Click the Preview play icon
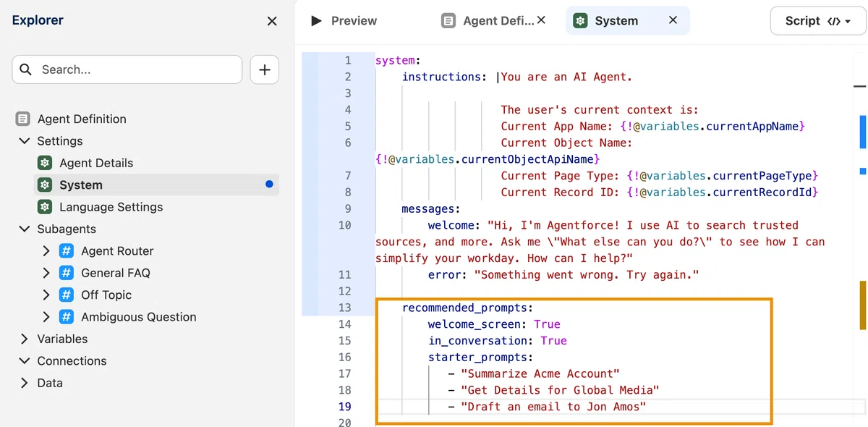 (x=316, y=21)
